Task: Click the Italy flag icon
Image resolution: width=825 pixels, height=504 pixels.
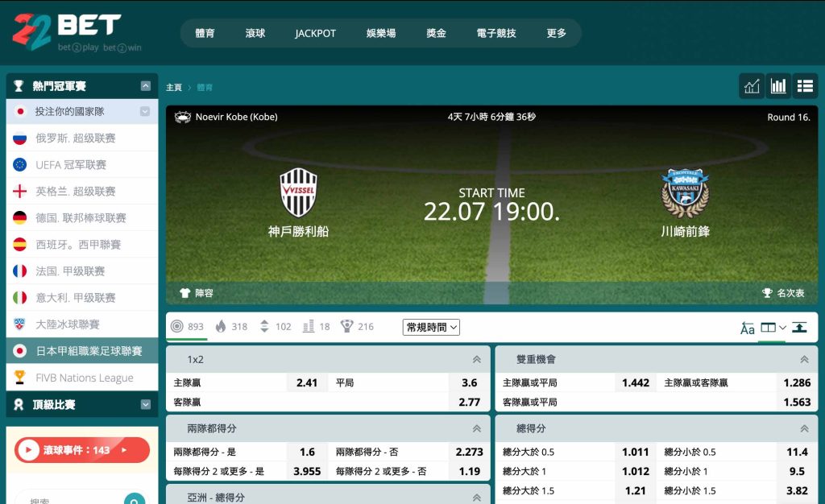Action: tap(19, 297)
